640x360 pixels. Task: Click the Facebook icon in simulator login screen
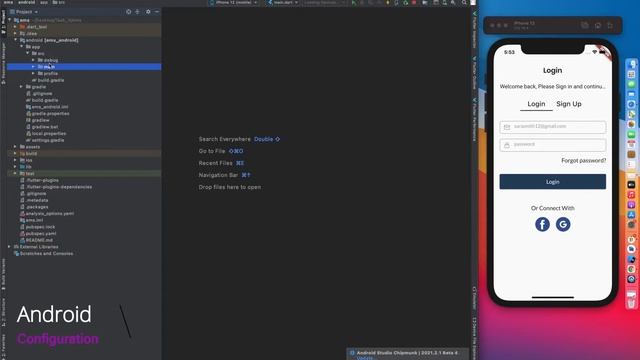pos(542,224)
